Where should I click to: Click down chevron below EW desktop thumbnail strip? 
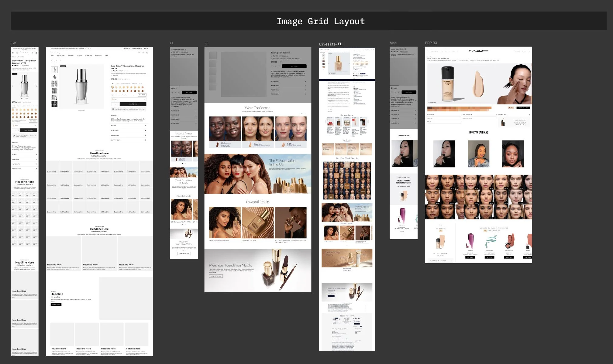coord(54,109)
